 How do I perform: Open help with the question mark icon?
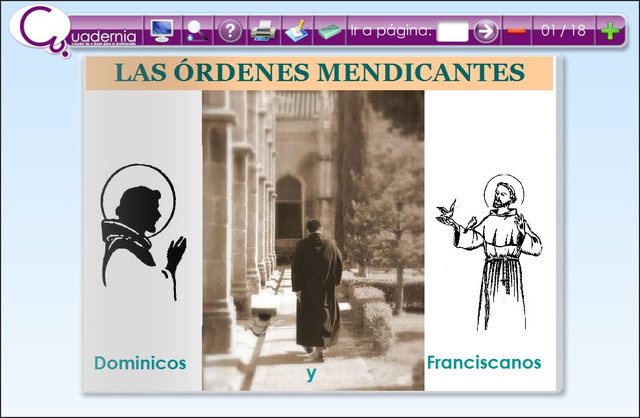click(231, 31)
